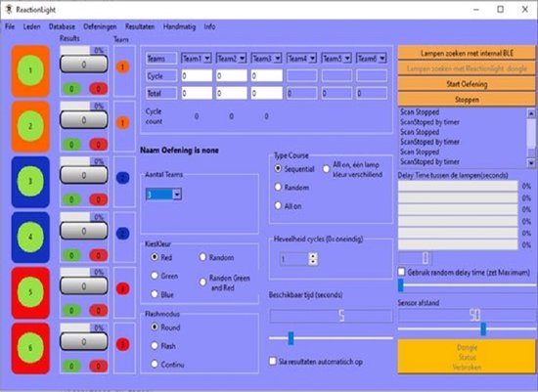538x392 pixels.
Task: Click Lampen zoeken met internal BLE
Action: (x=467, y=53)
